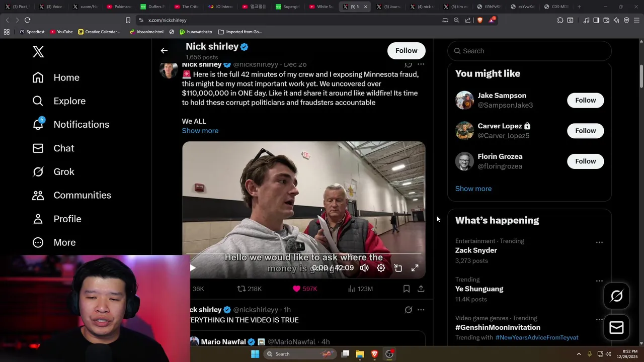Click the taskbar Search box

click(x=300, y=354)
